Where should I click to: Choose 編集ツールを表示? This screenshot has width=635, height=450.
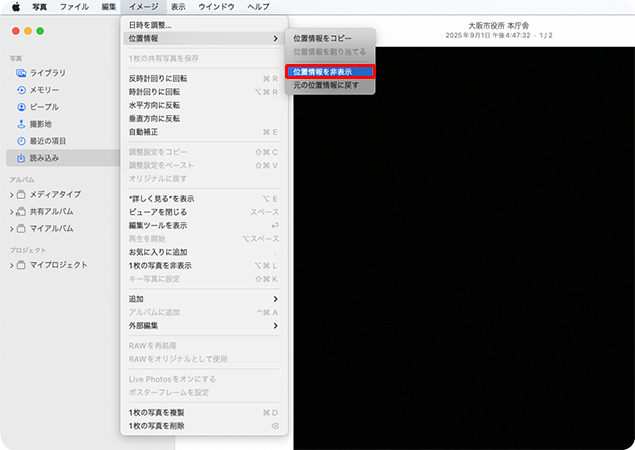tap(204, 226)
